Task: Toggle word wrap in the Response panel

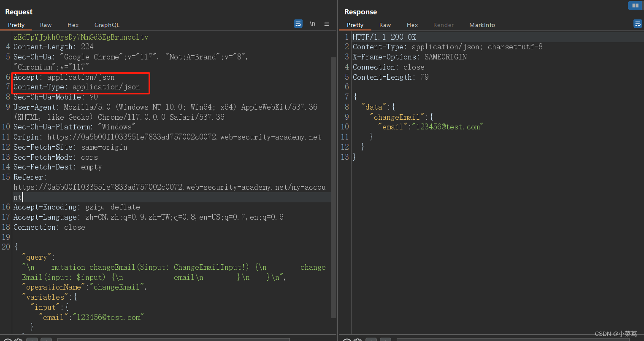Action: point(638,24)
